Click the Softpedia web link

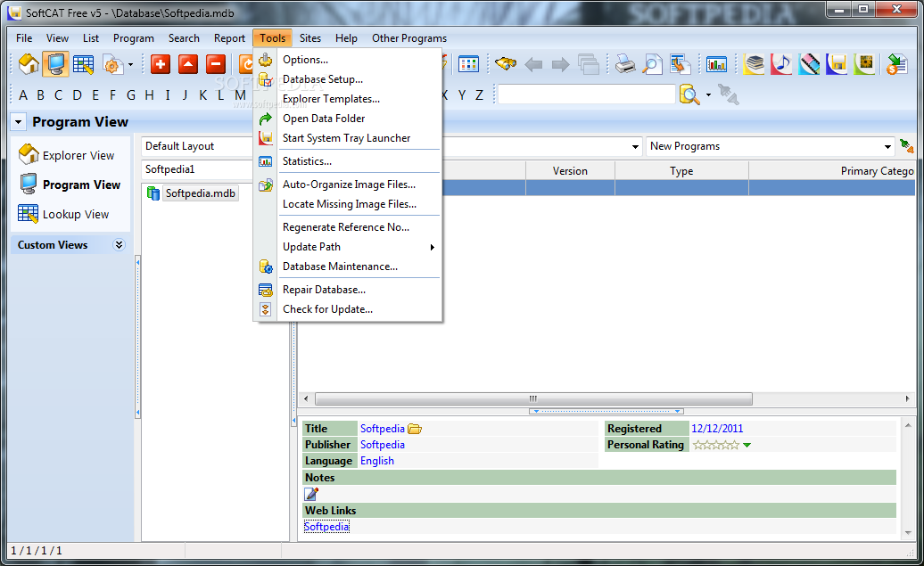coord(326,527)
